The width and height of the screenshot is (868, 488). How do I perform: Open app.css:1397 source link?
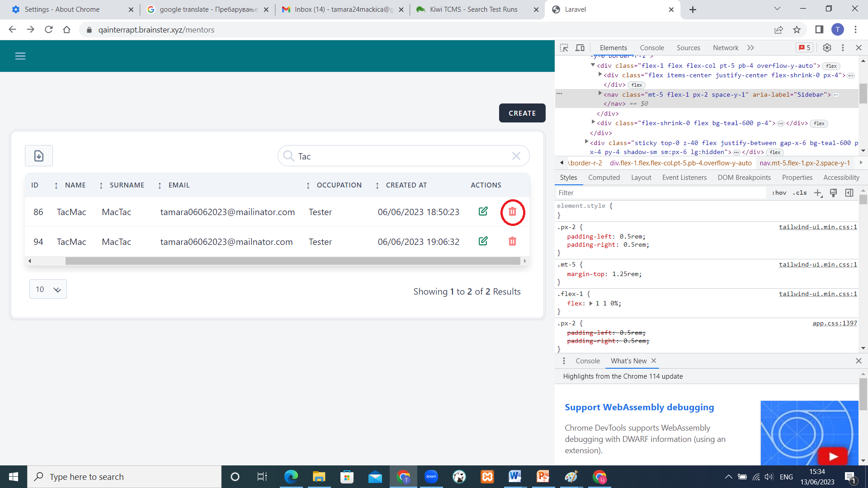(834, 324)
